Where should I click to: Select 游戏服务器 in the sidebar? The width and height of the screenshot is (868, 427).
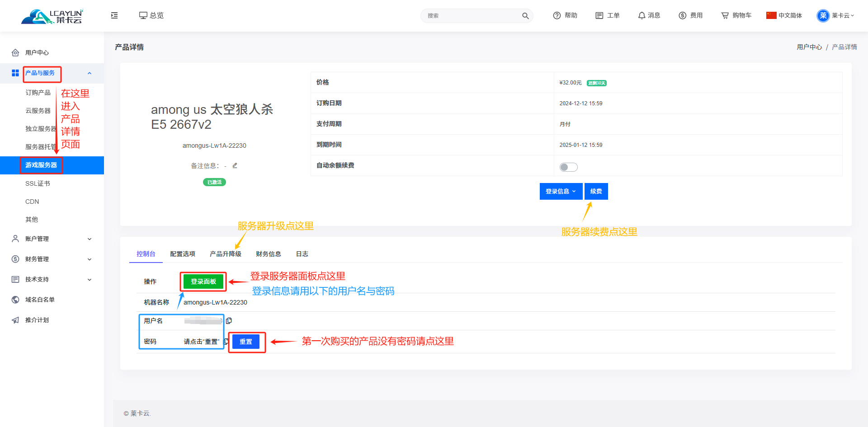(52, 165)
